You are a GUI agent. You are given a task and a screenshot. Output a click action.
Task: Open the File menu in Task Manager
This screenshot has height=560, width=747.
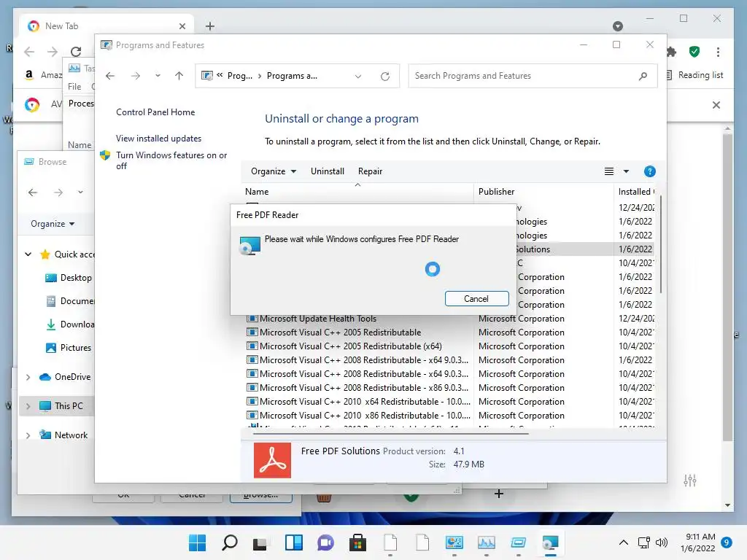click(74, 87)
